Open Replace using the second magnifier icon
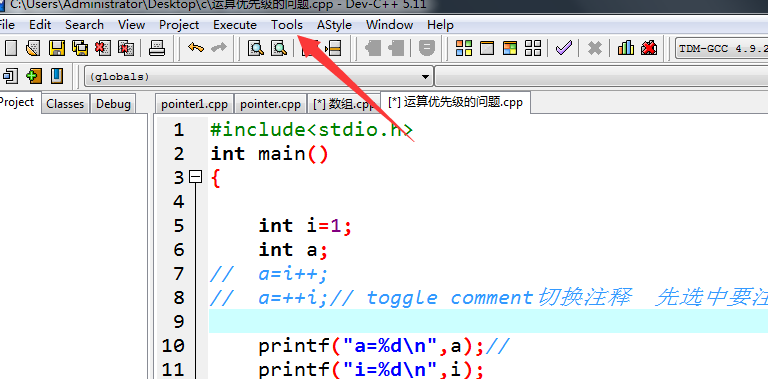 coord(279,48)
